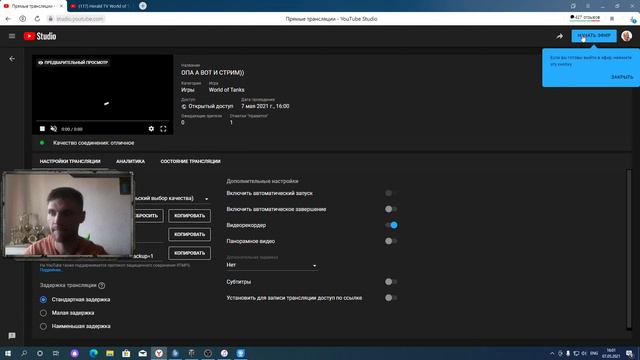Switch to the World of Tanks browser tab

101,6
